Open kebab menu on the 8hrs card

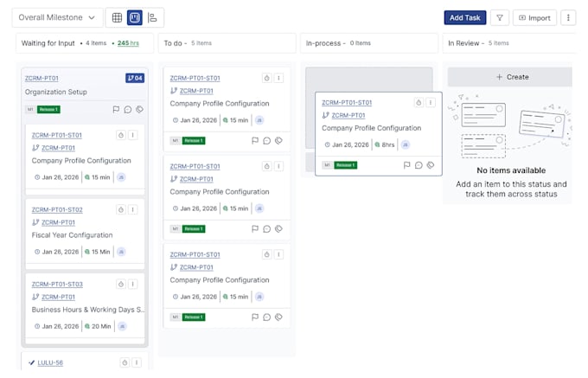coord(431,102)
